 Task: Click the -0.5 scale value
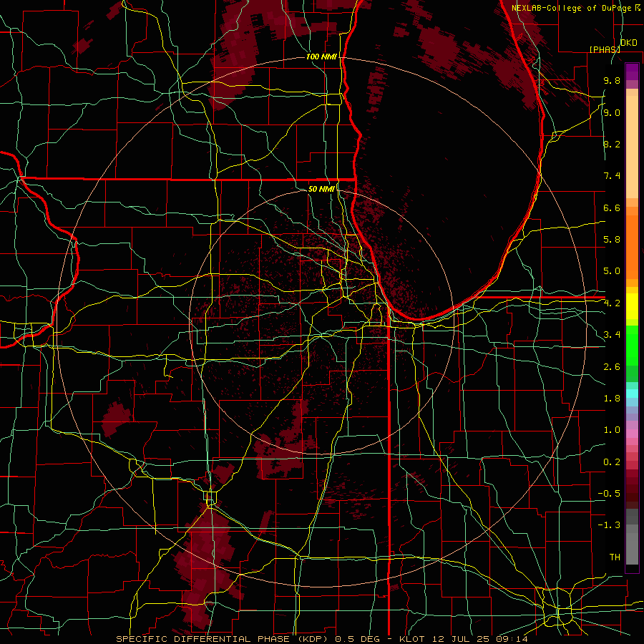[609, 494]
